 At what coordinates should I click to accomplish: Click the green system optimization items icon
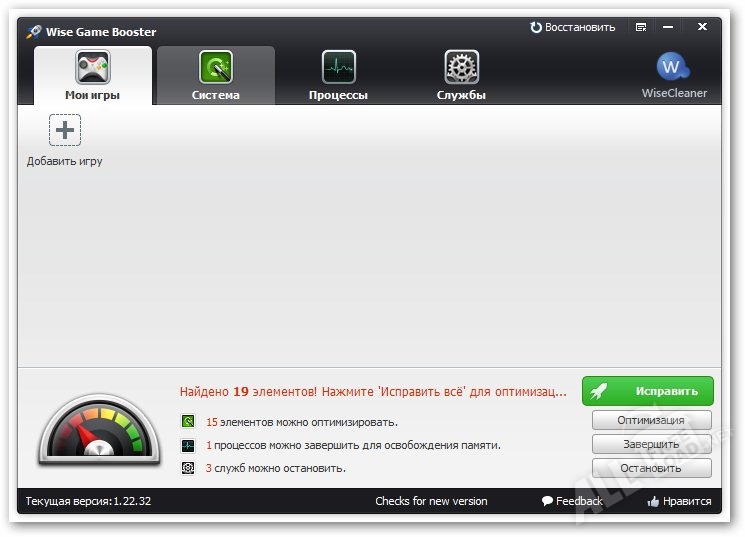click(188, 422)
